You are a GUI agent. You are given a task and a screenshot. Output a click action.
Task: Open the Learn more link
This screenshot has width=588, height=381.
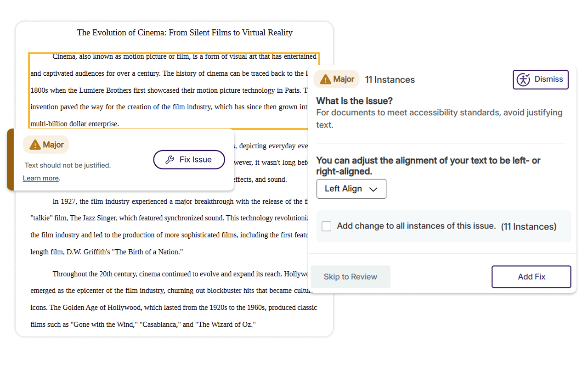[41, 178]
